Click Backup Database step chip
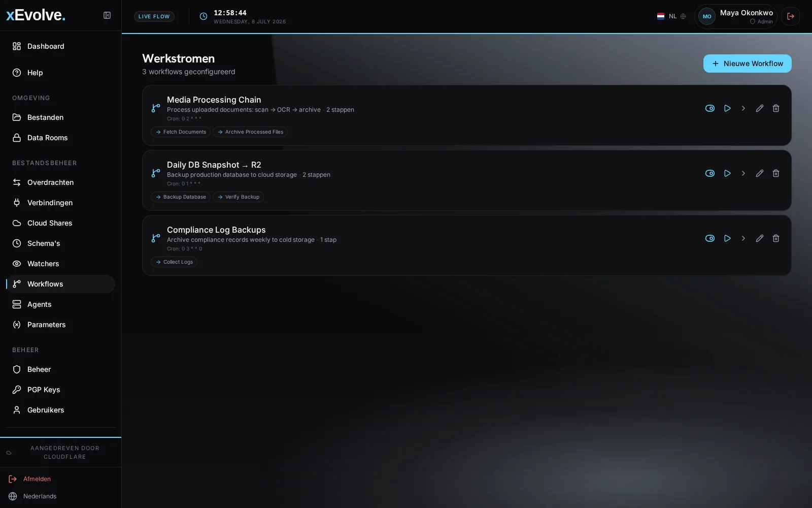This screenshot has height=508, width=812. point(181,197)
